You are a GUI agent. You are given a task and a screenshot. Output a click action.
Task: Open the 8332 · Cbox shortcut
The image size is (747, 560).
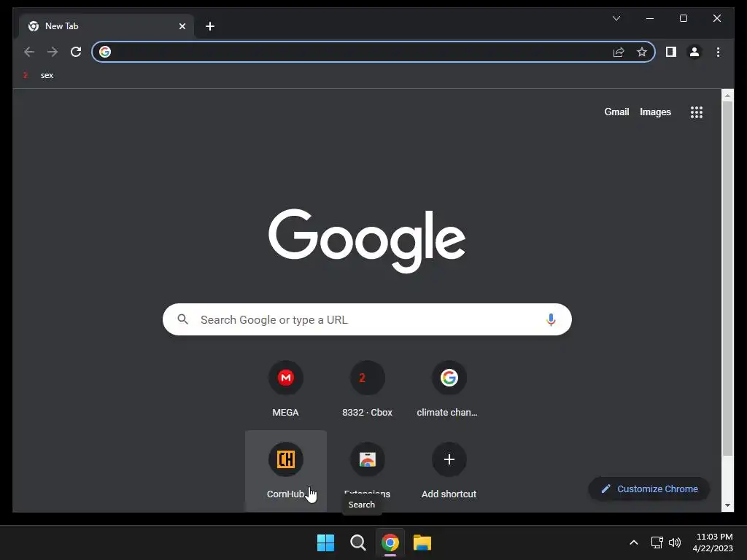point(368,389)
